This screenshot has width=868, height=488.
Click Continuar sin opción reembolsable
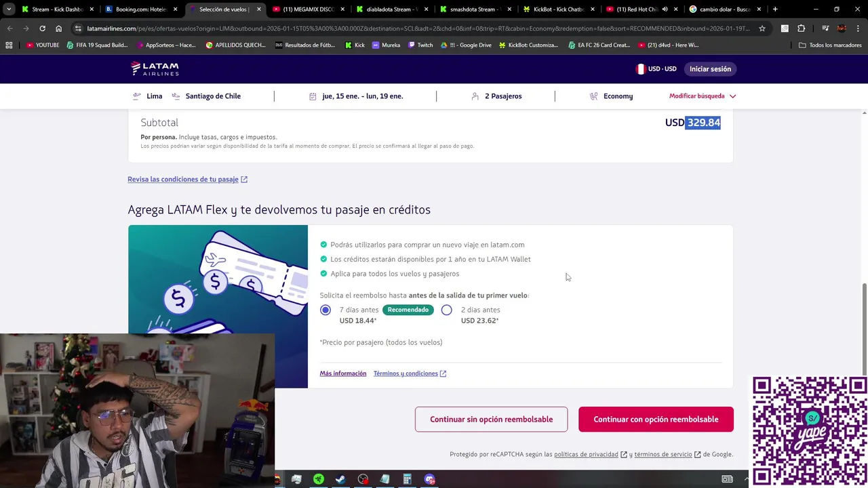click(491, 420)
